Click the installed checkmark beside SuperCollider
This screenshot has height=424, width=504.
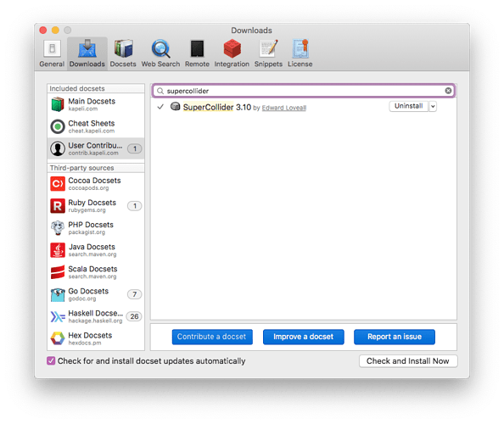click(x=160, y=107)
